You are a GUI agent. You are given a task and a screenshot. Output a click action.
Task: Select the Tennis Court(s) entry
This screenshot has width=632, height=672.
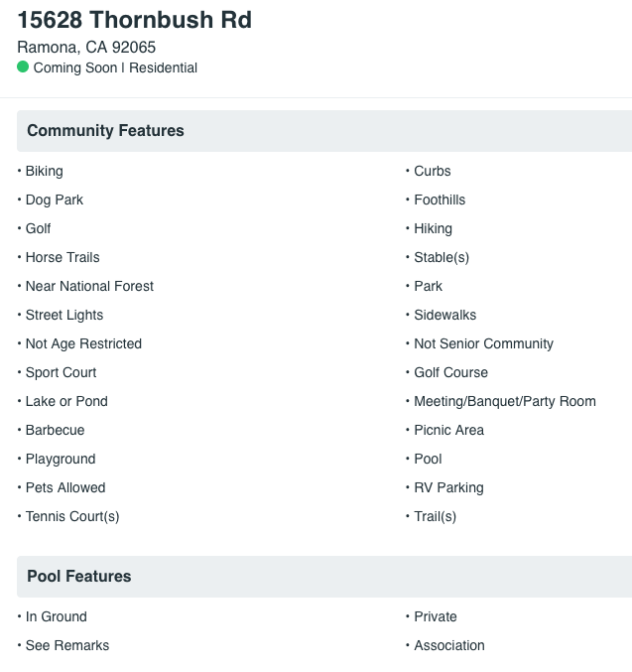pos(72,516)
